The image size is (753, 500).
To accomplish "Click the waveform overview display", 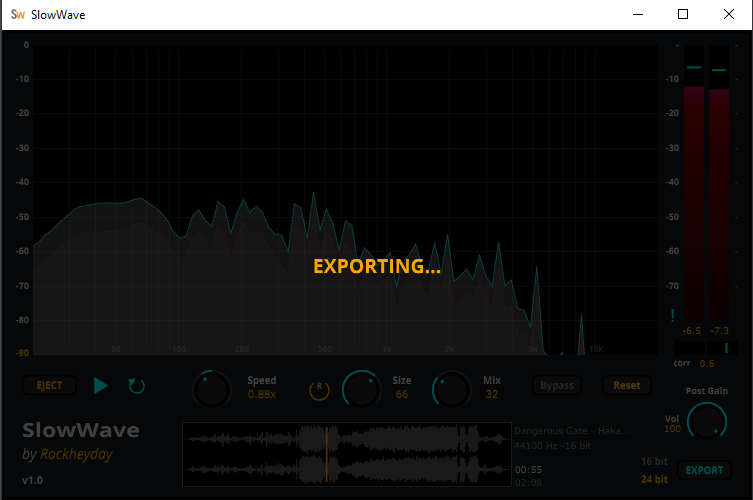I will [347, 454].
